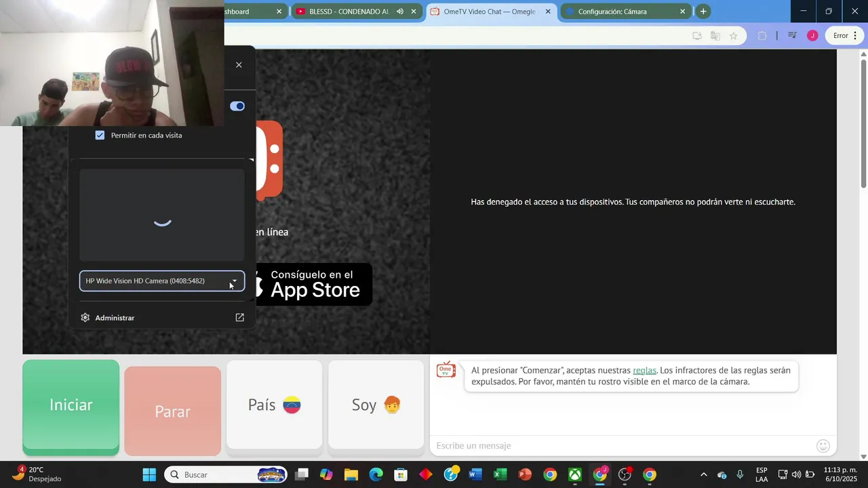This screenshot has height=488, width=868.
Task: Click the taskbar Buscar search box
Action: click(x=226, y=474)
